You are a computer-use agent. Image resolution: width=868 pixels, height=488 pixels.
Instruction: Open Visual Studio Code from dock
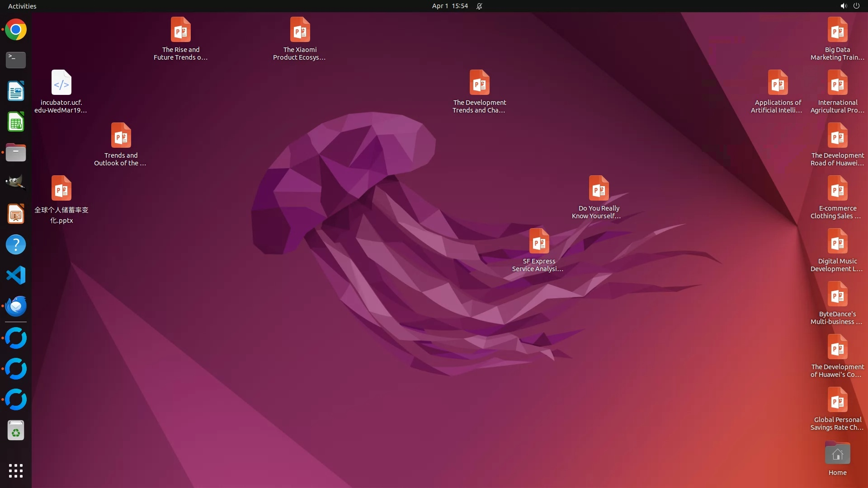click(16, 275)
